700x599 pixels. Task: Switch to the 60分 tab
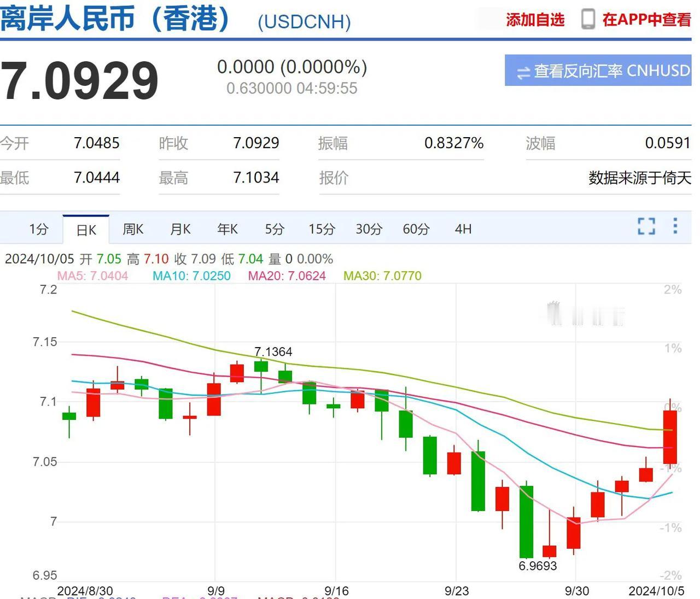[416, 229]
